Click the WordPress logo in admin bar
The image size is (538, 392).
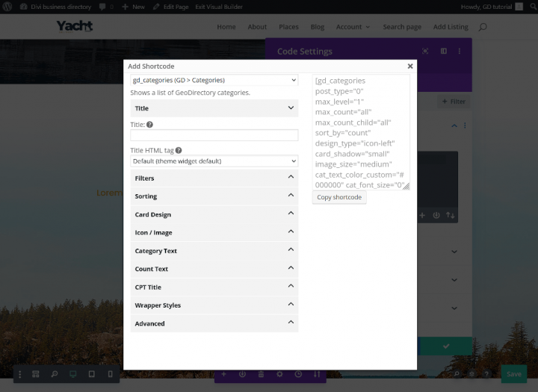[x=8, y=6]
